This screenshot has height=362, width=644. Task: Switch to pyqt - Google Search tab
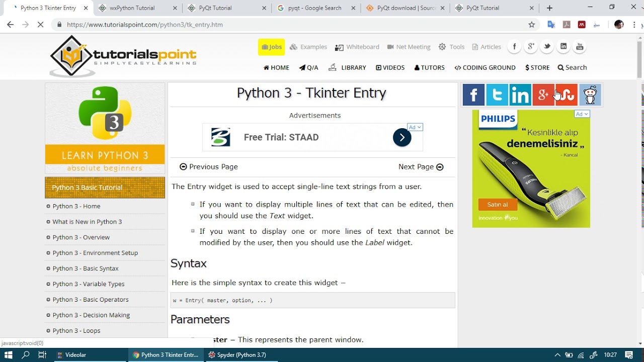tap(314, 8)
